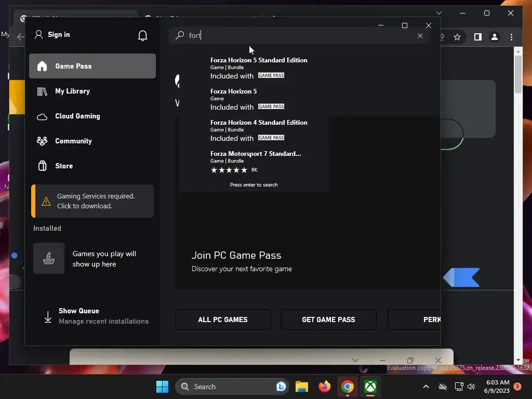The image size is (532, 399).
Task: Click the GET GAME PASS button
Action: click(x=328, y=320)
